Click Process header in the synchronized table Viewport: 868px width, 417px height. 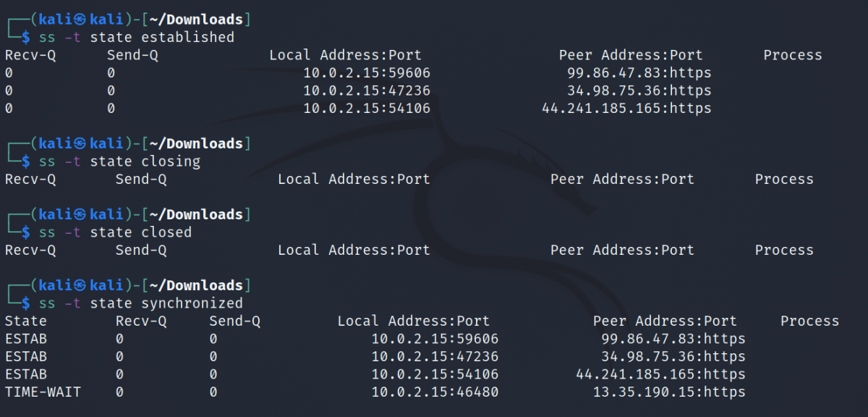tap(809, 321)
